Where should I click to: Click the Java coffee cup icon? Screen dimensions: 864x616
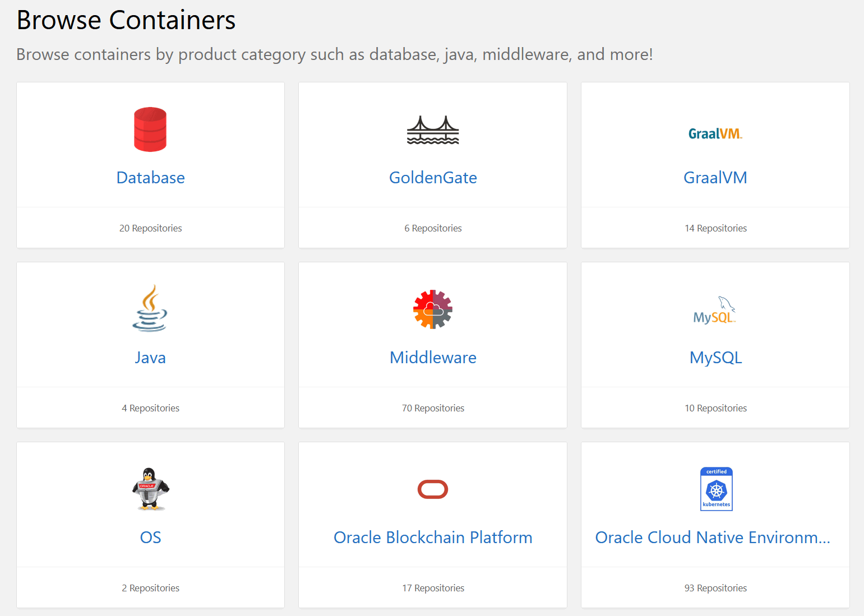pos(150,308)
